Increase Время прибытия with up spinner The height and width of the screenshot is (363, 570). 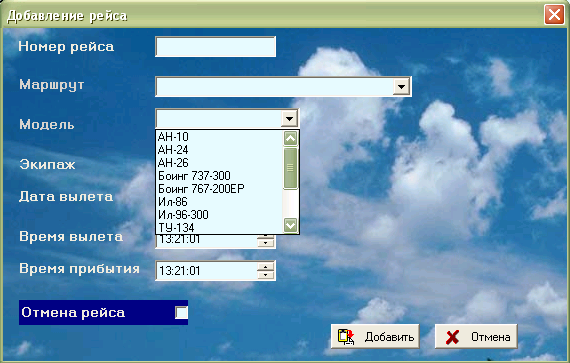(x=266, y=267)
